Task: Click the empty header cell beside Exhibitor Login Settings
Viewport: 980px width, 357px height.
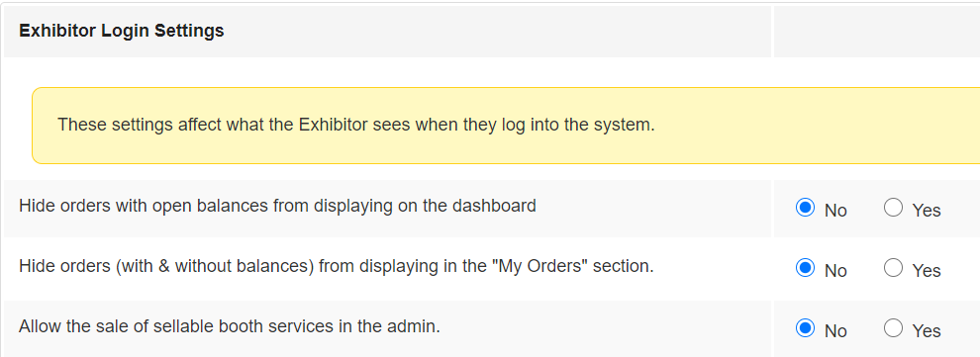Action: pyautogui.click(x=876, y=32)
